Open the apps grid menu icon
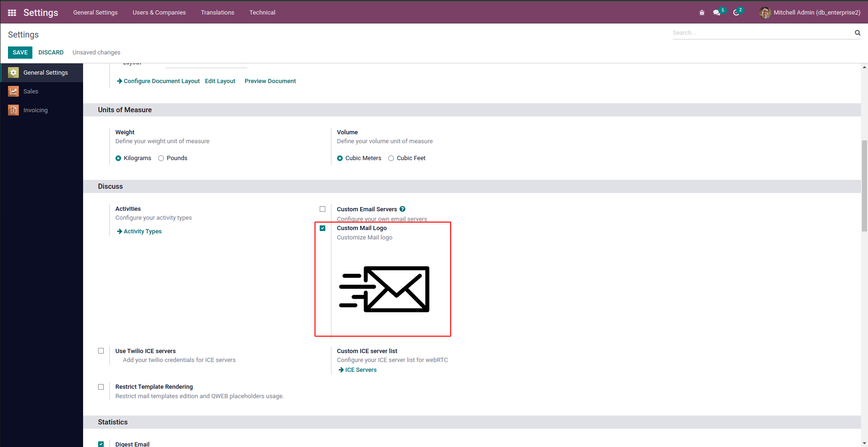Image resolution: width=868 pixels, height=447 pixels. click(x=12, y=13)
